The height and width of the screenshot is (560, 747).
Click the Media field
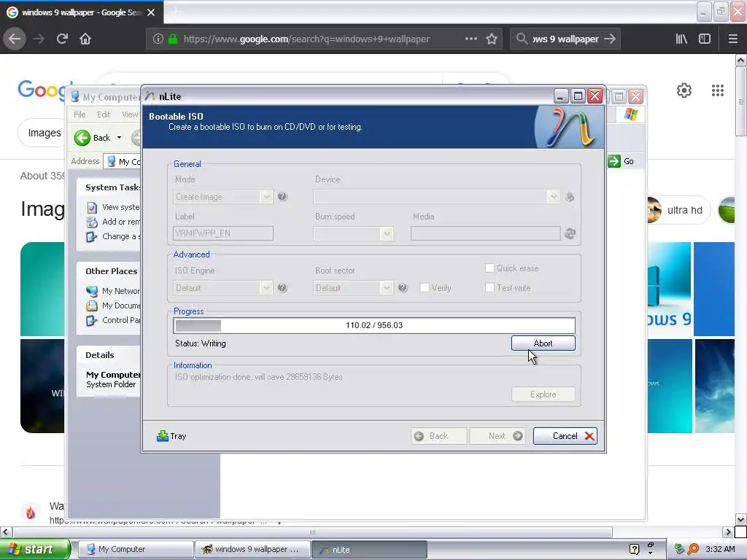(485, 233)
